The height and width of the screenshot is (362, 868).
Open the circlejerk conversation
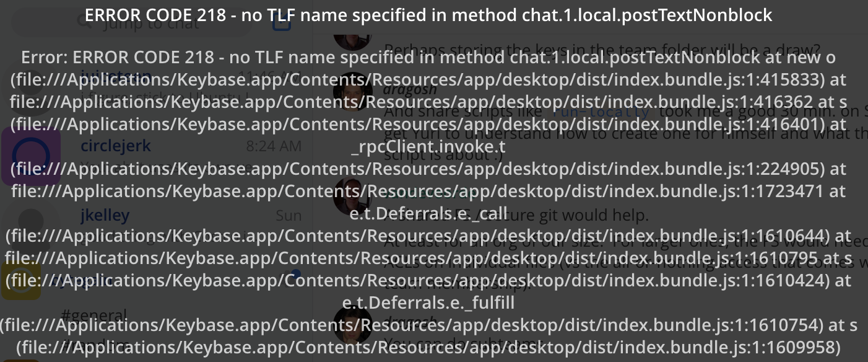tap(155, 156)
